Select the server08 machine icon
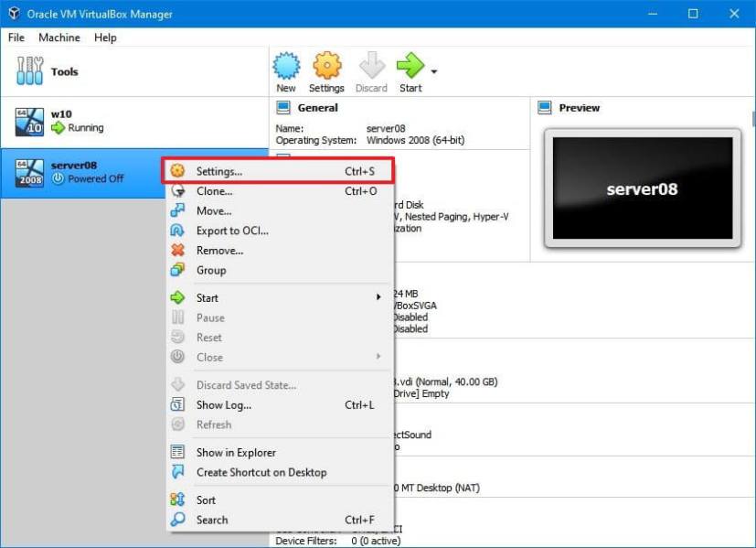The image size is (756, 548). (x=28, y=167)
